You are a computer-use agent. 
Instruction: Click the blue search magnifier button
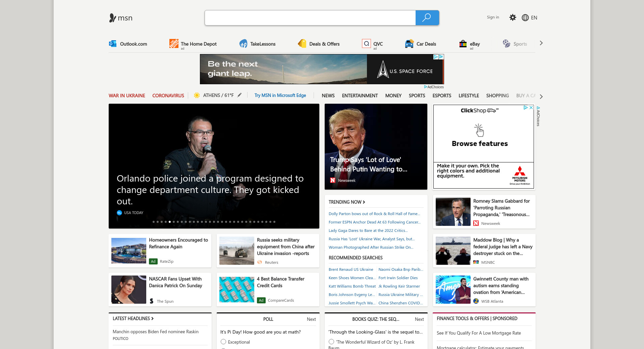click(x=427, y=18)
